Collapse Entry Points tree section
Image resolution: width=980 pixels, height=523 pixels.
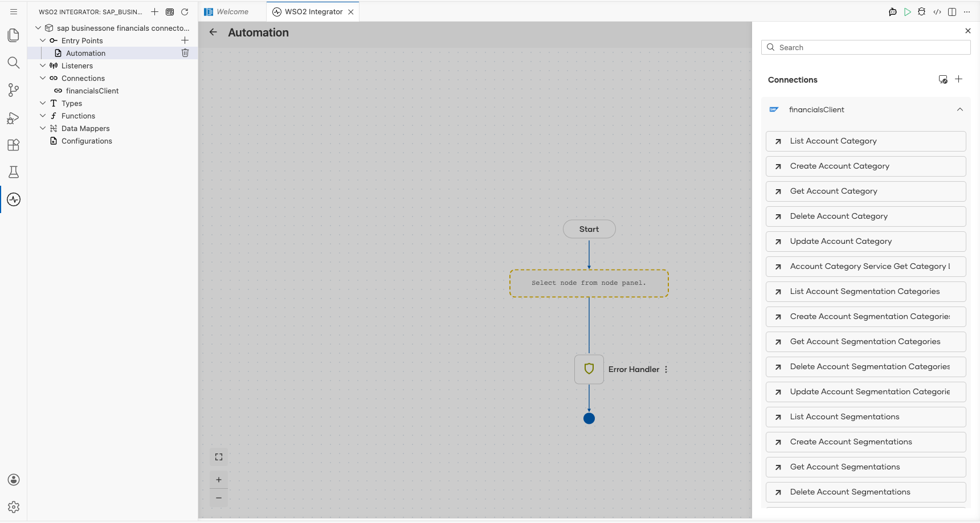pos(43,40)
